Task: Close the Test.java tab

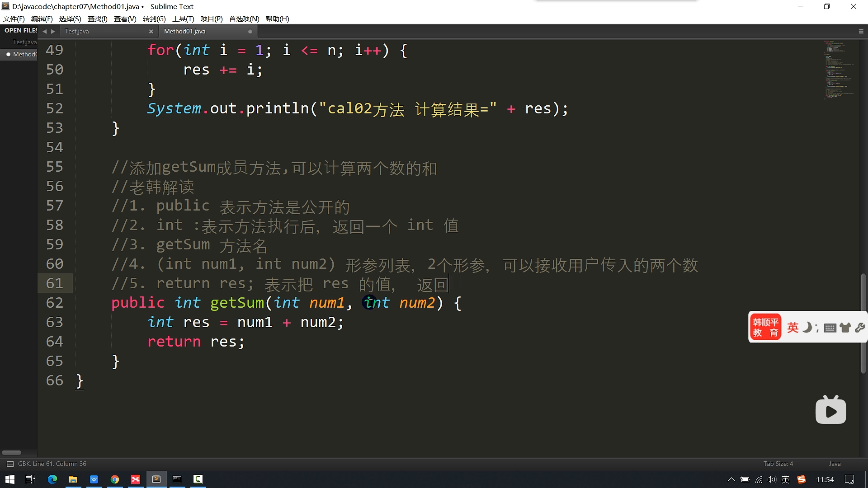Action: (151, 31)
